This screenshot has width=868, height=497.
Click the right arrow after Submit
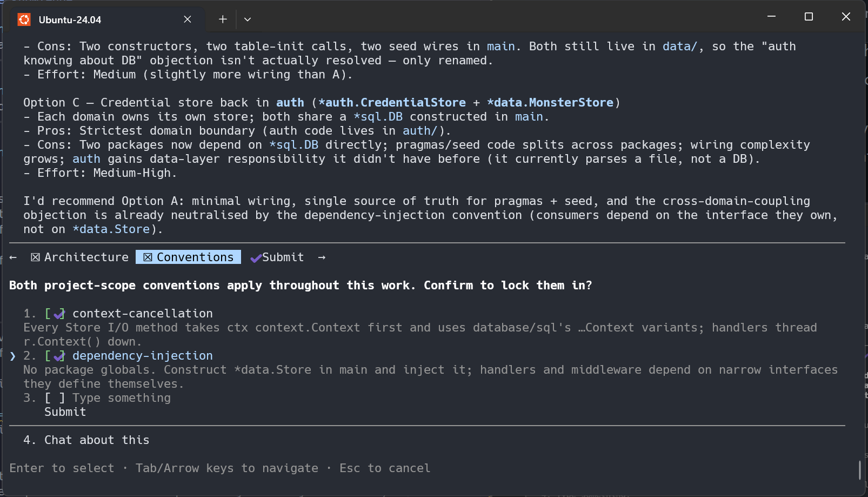click(322, 257)
